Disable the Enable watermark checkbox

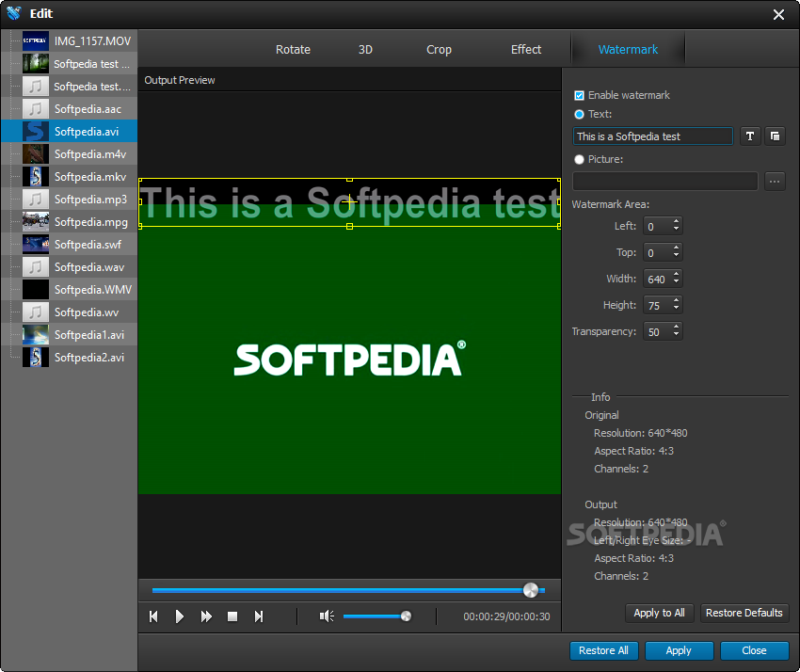(x=579, y=95)
